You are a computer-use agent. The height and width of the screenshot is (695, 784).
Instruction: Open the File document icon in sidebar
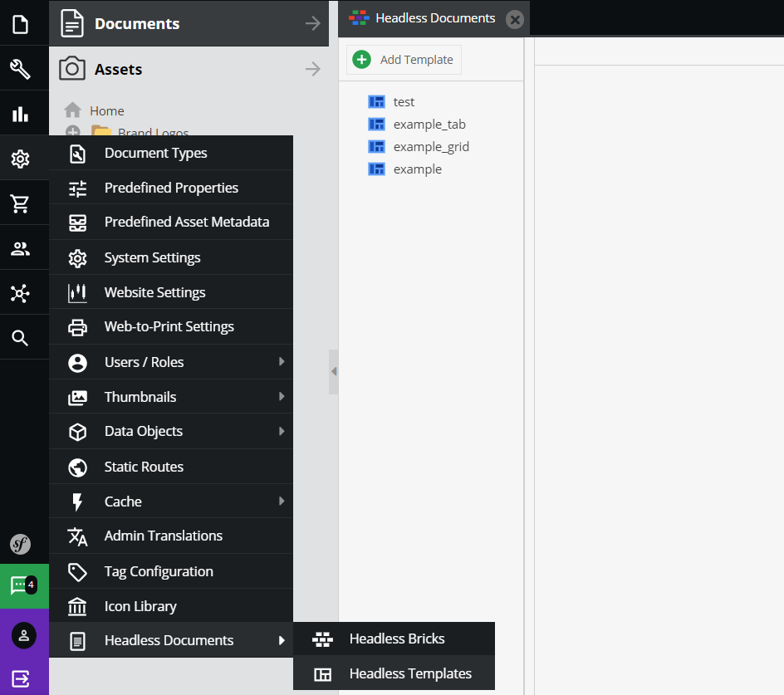click(20, 24)
